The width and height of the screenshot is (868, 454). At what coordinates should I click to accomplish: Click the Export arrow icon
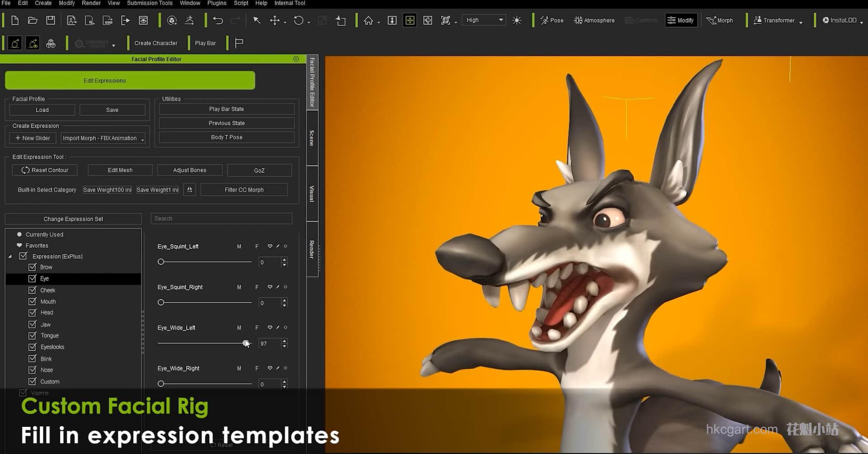click(x=125, y=20)
